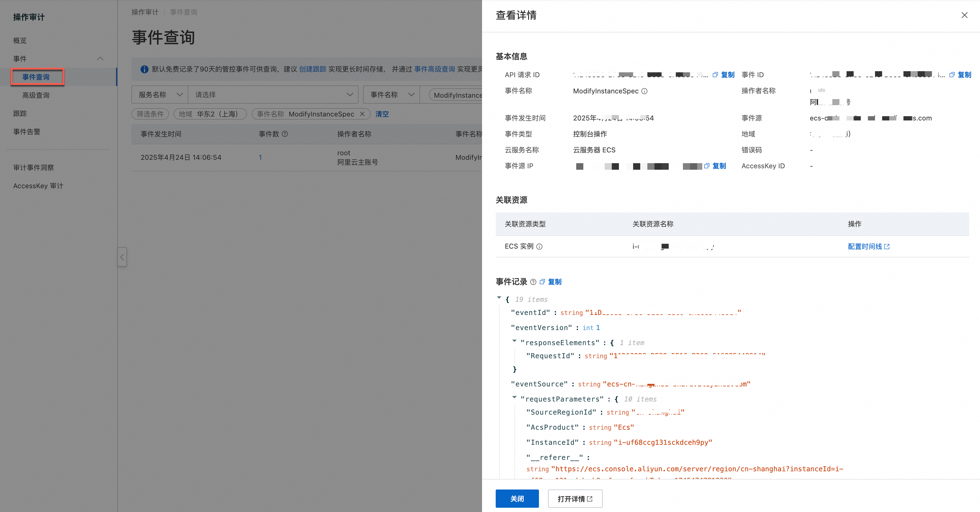Image resolution: width=980 pixels, height=512 pixels.
Task: Click the 关联资源名称 column header
Action: click(653, 224)
